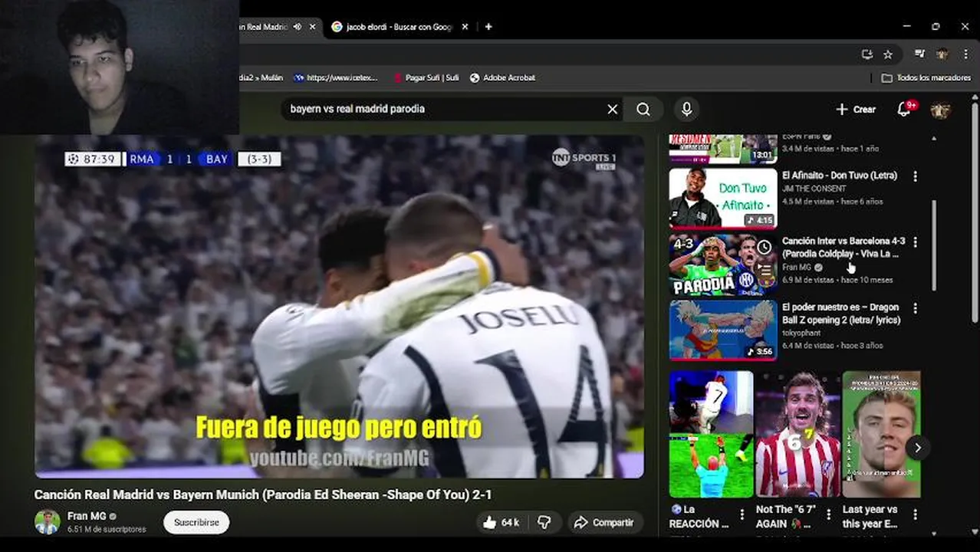Open Canción Inter vs Barcelona 4-3 title

coord(843,247)
